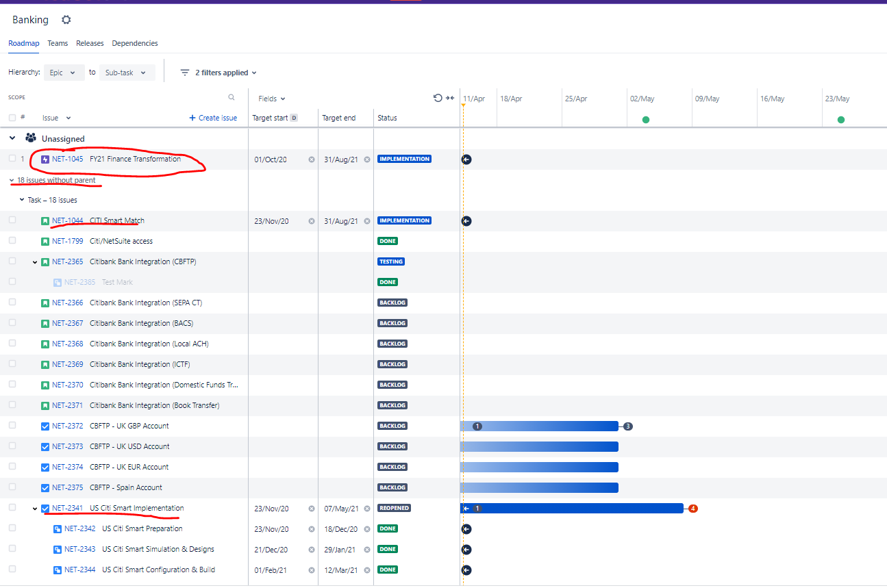Screen dimensions: 887x588
Task: Click the arrow marker on NET-1044 timeline row
Action: pos(466,221)
